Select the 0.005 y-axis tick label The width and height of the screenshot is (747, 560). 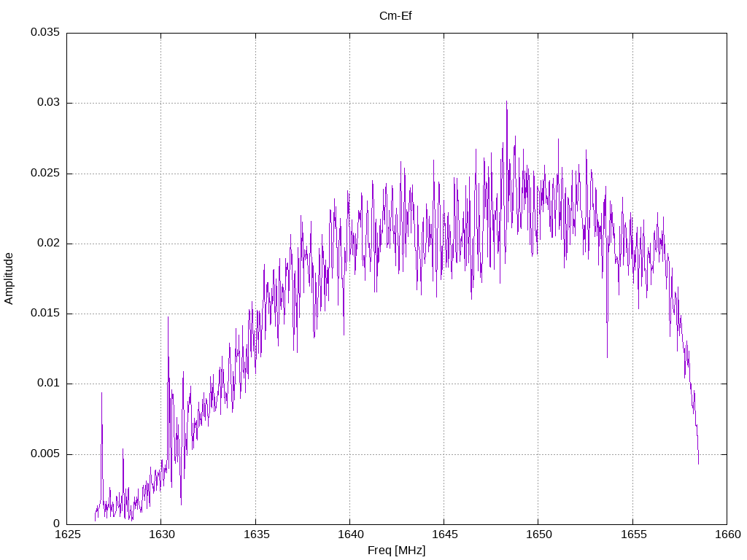click(44, 454)
